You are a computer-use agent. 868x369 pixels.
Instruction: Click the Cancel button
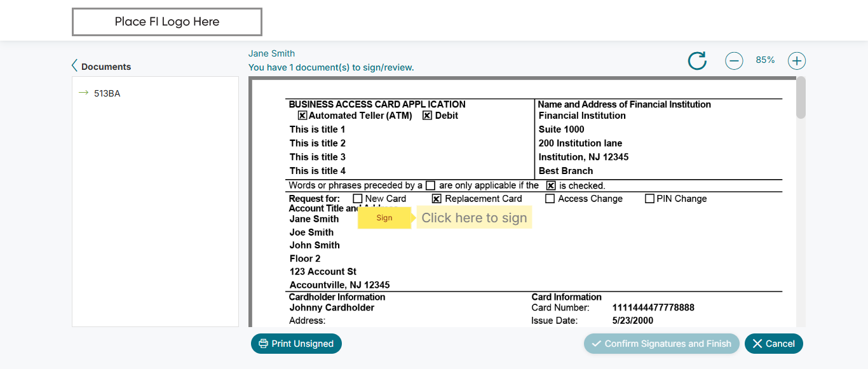point(773,344)
